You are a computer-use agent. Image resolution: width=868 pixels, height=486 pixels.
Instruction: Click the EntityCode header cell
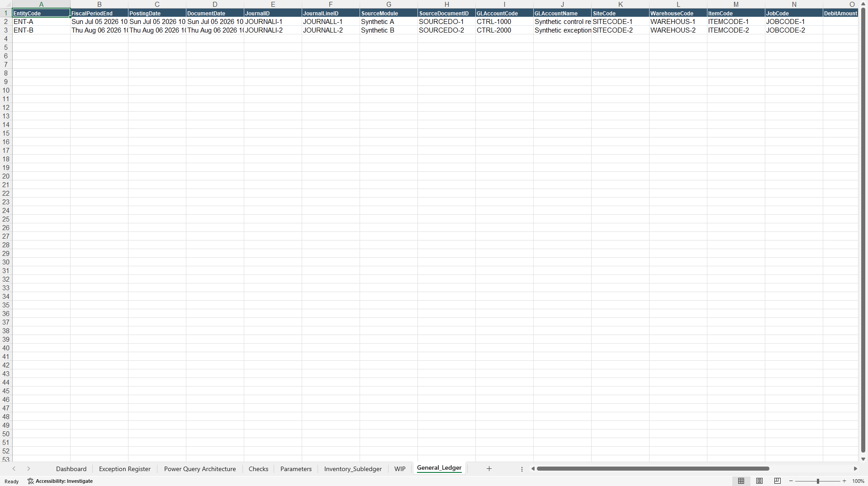click(41, 13)
